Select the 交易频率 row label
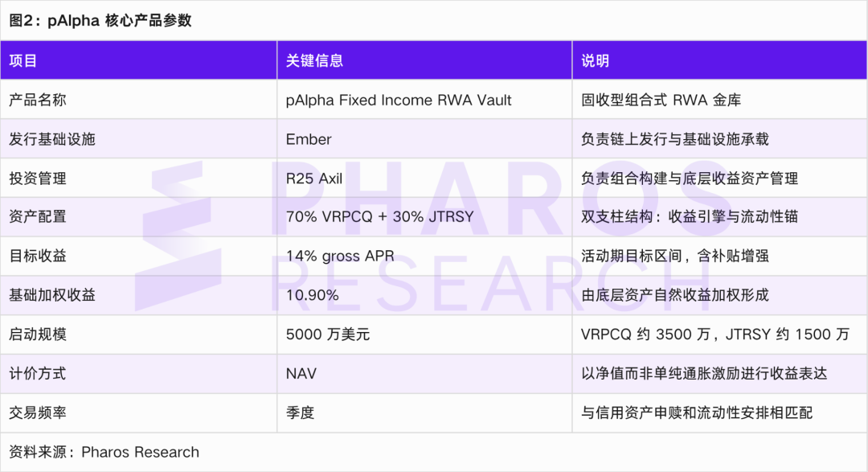868x472 pixels. 38,412
